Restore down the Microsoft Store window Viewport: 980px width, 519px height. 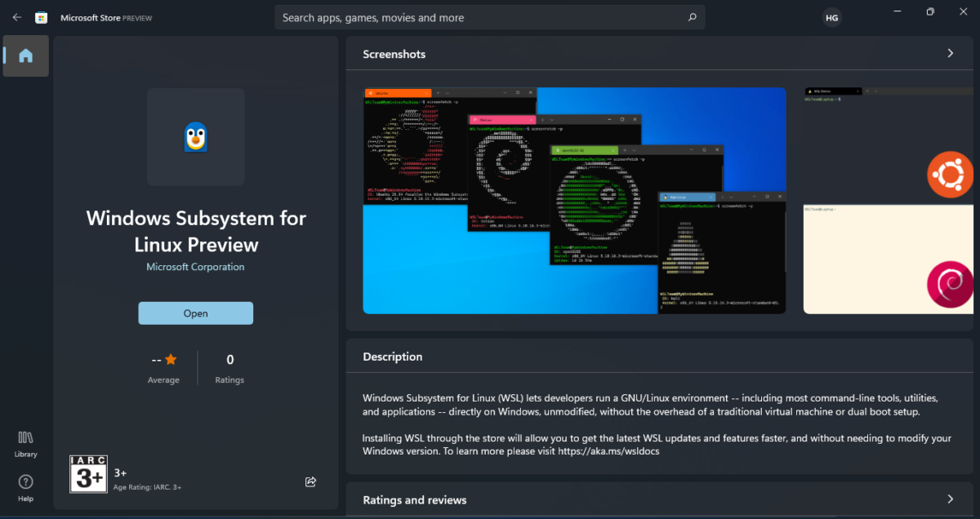[929, 11]
